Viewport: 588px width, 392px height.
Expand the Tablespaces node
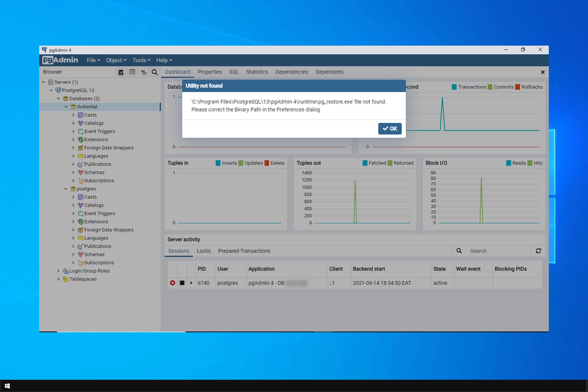click(58, 279)
